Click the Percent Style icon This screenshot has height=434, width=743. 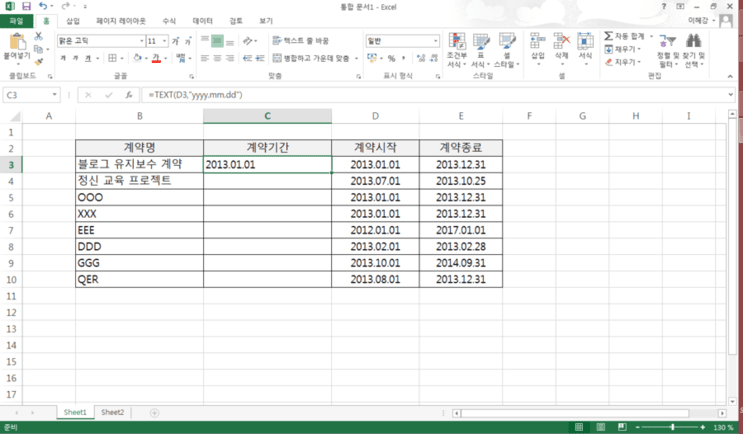pos(391,58)
